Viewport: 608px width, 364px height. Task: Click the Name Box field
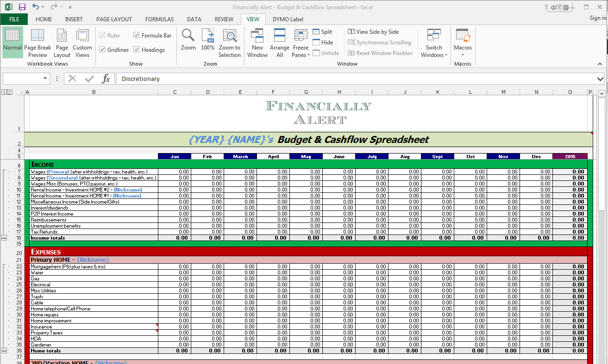[23, 79]
